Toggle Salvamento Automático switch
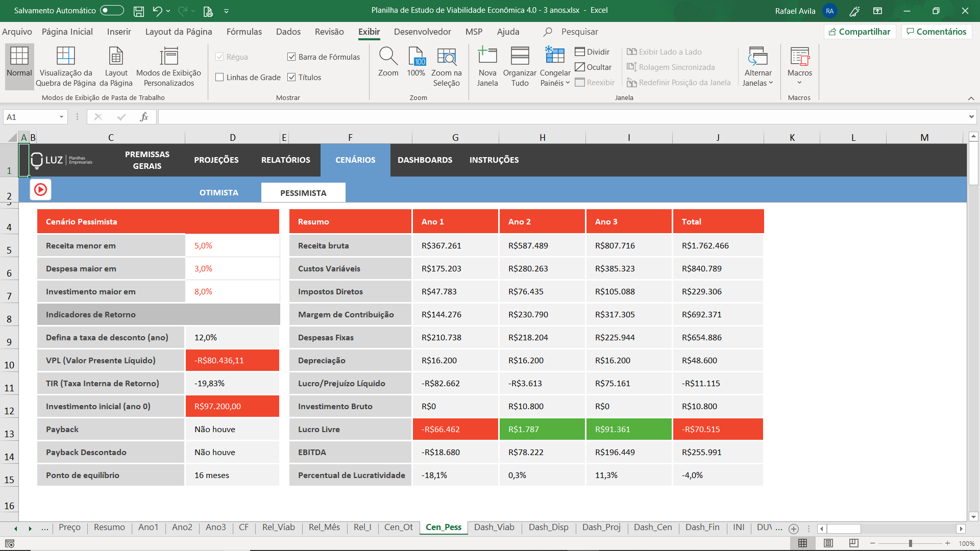The image size is (980, 551). (x=112, y=11)
